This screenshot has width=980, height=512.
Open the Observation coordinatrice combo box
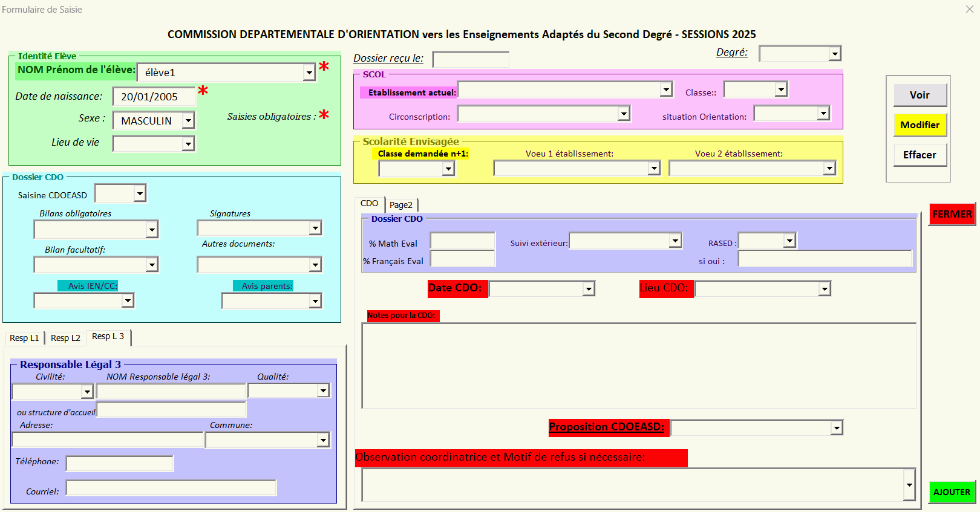tap(909, 485)
